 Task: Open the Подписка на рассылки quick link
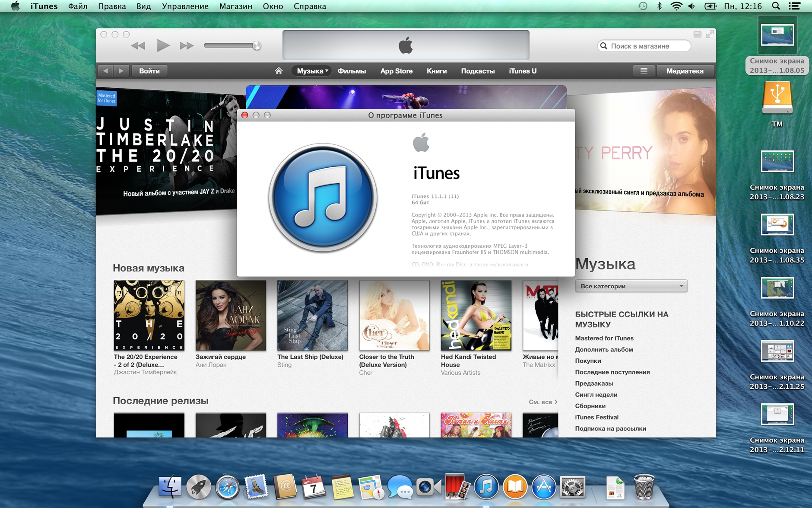[x=610, y=428]
